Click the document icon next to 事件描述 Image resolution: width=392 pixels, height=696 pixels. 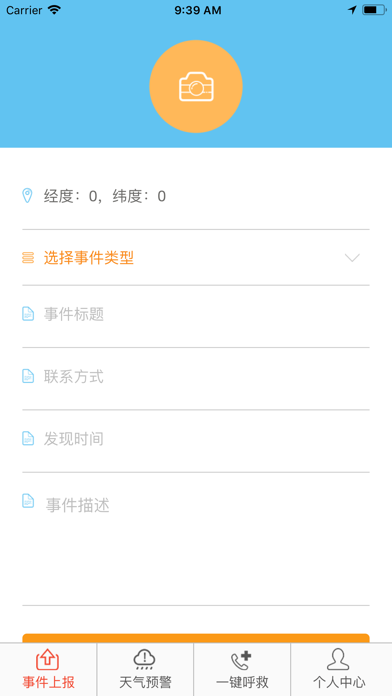click(28, 501)
